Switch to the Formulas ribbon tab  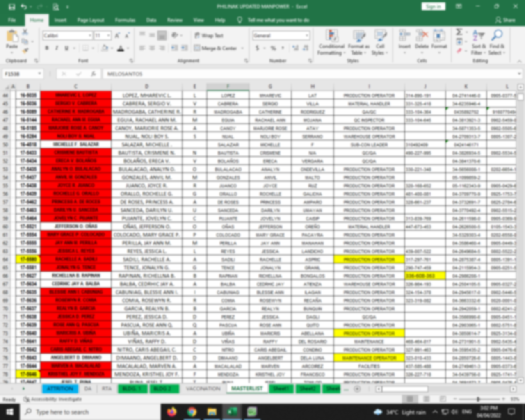(125, 20)
